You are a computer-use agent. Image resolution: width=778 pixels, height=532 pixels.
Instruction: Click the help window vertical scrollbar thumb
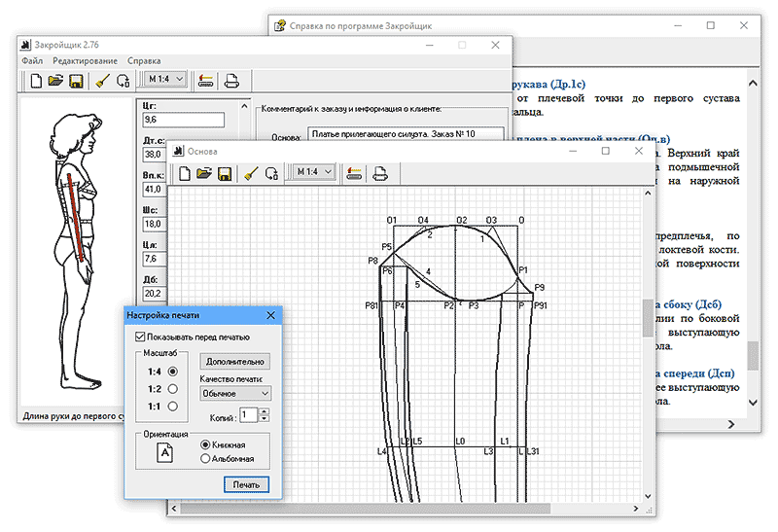click(753, 356)
